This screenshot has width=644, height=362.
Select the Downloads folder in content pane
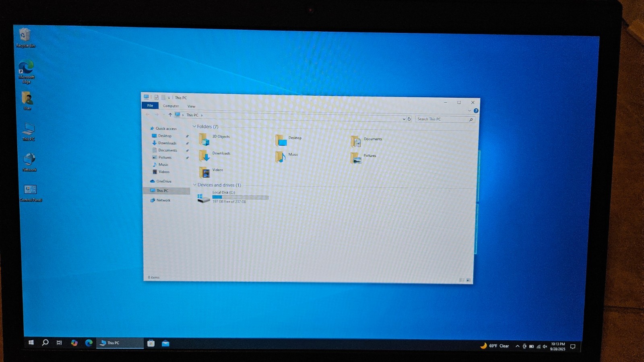(x=215, y=156)
